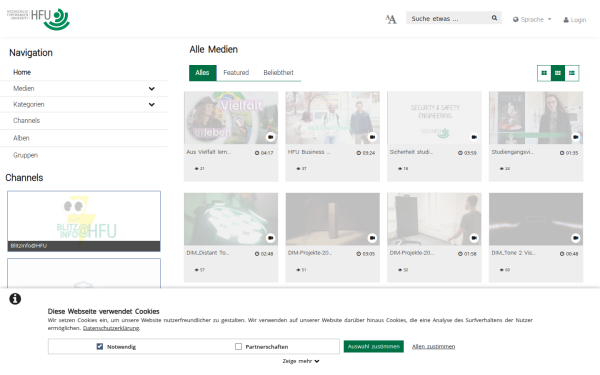Click camera icon on DIM_Tone 2 Vis video
Image resolution: width=600 pixels, height=375 pixels.
point(576,238)
